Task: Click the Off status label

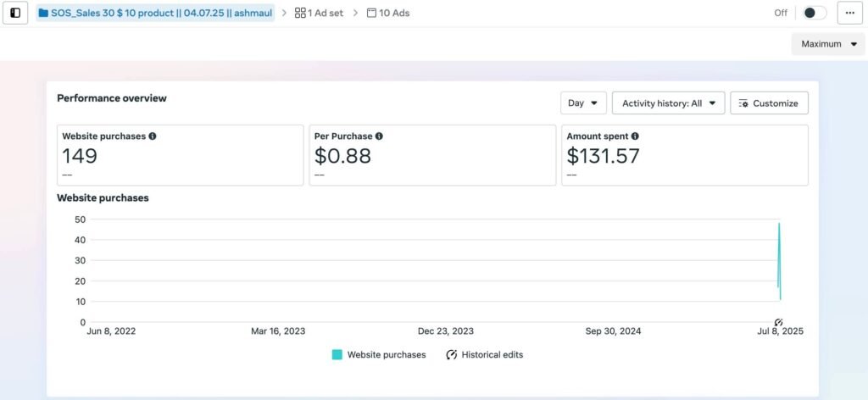Action: click(781, 13)
